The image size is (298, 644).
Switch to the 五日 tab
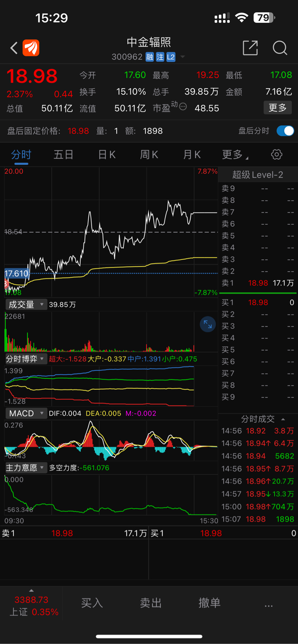tap(64, 155)
